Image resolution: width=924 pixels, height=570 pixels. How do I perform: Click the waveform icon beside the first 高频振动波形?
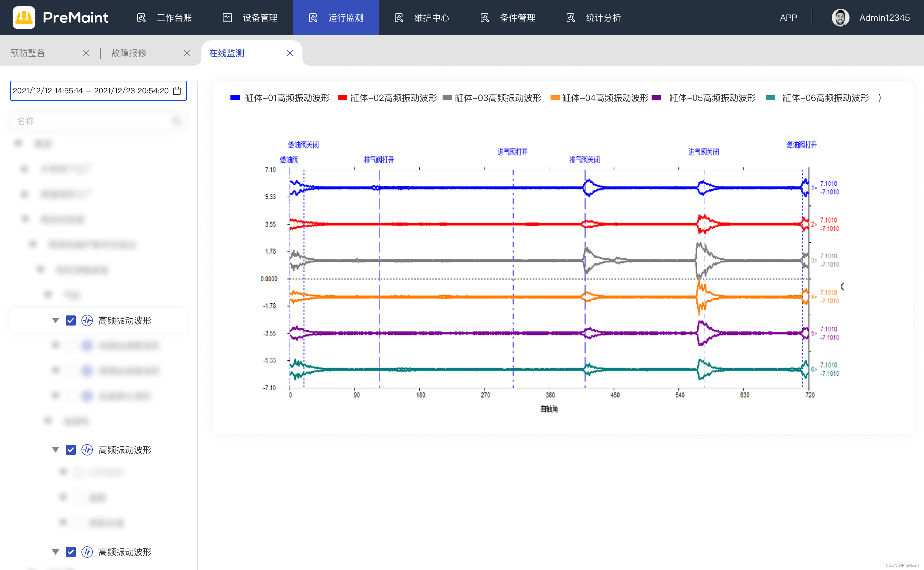click(87, 320)
